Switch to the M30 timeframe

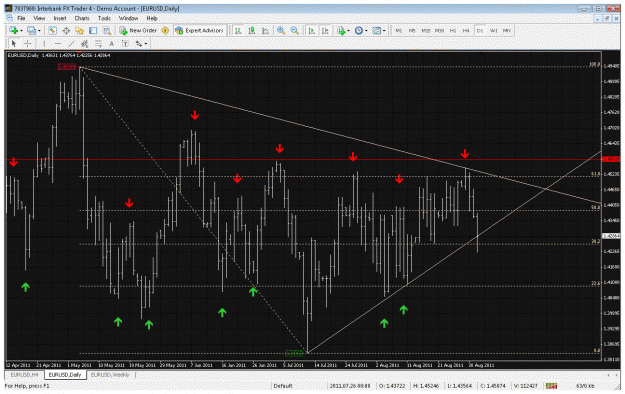click(x=439, y=30)
